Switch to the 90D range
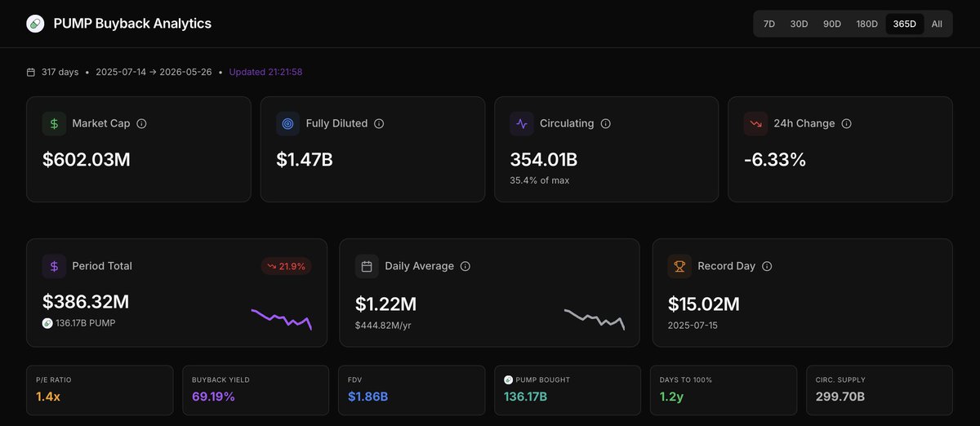This screenshot has height=426, width=980. coord(832,24)
